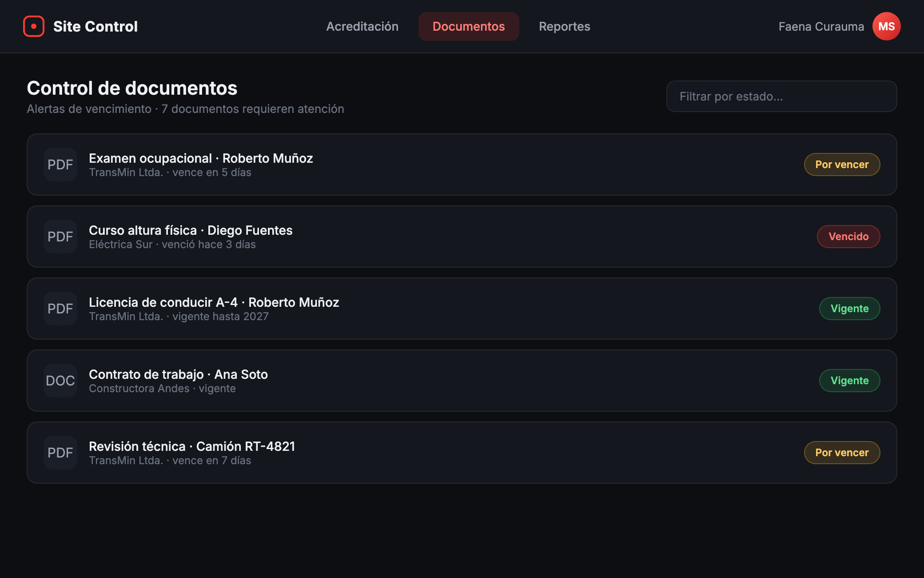The image size is (924, 578).
Task: Click PDF icon for Revisión técnica
Action: click(x=60, y=453)
